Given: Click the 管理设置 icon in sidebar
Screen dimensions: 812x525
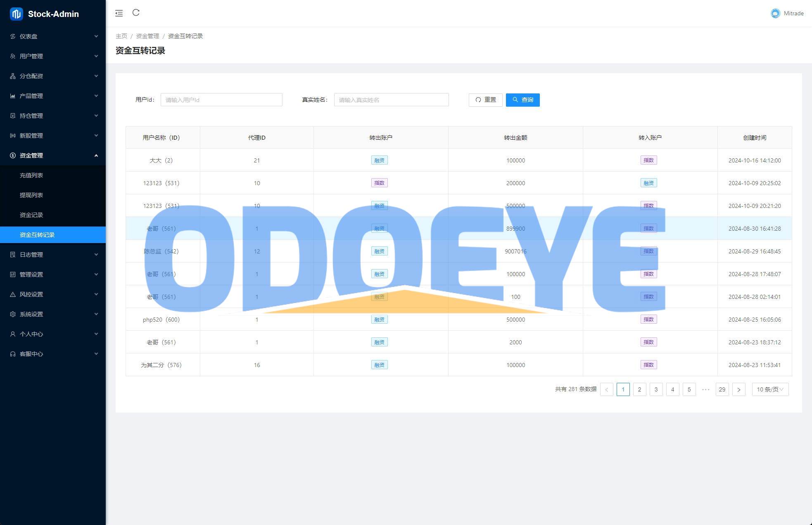Looking at the screenshot, I should [13, 274].
